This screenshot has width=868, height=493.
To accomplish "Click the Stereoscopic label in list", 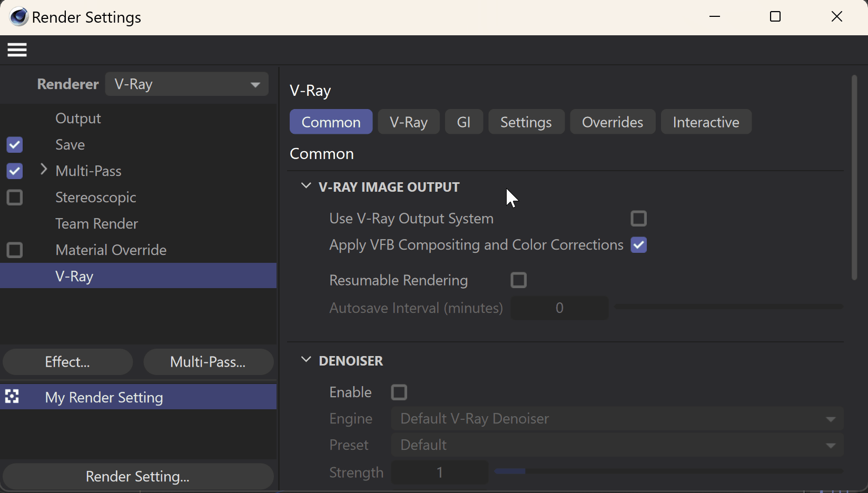I will point(95,197).
